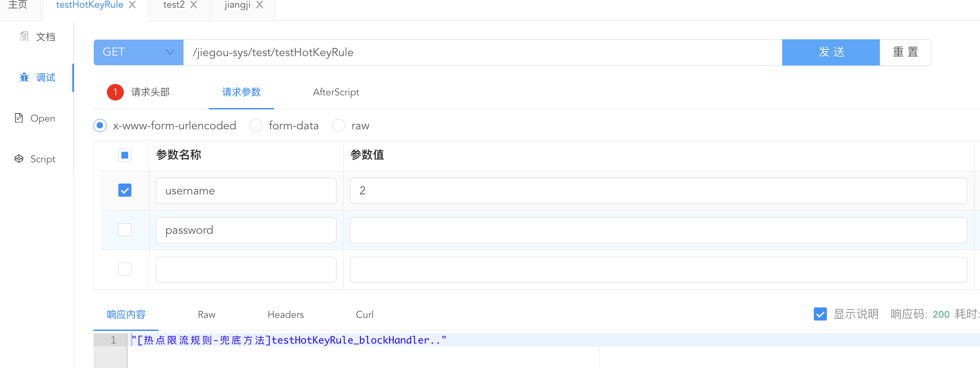The height and width of the screenshot is (368, 980).
Task: Select form-data radio option
Action: pos(256,125)
